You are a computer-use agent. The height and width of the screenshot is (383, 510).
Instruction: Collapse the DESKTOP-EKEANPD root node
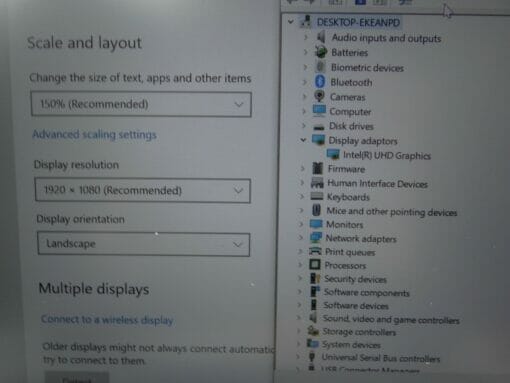tap(291, 22)
